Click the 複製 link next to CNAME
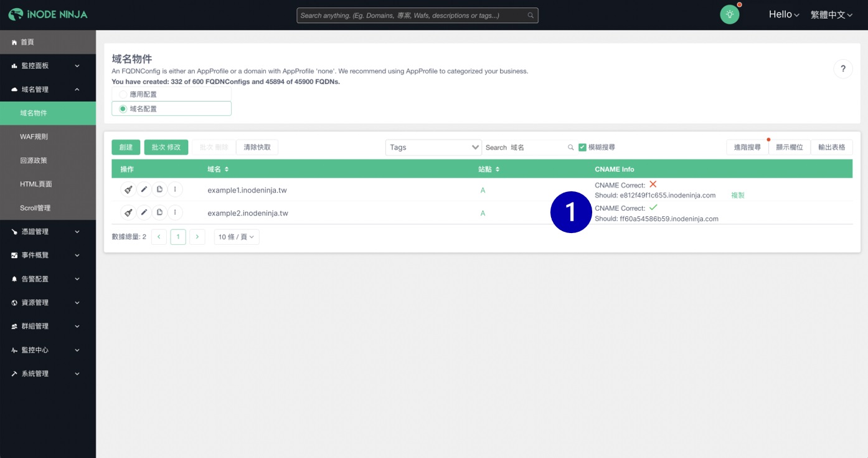The image size is (868, 458). (x=737, y=195)
